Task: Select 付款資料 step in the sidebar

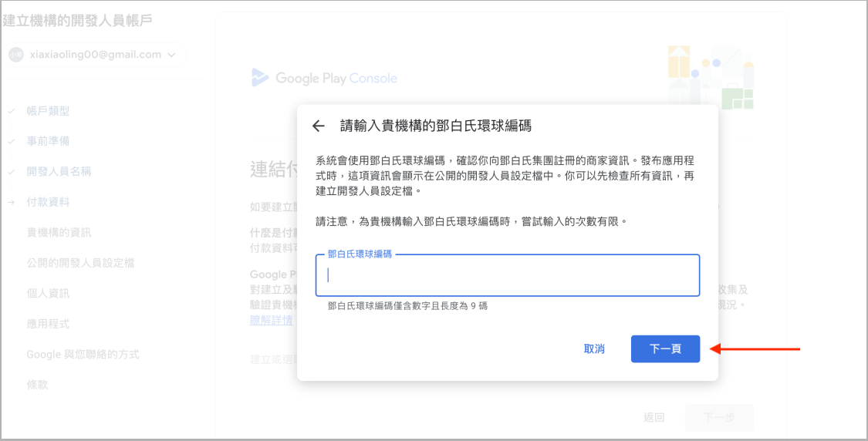Action: coord(48,202)
